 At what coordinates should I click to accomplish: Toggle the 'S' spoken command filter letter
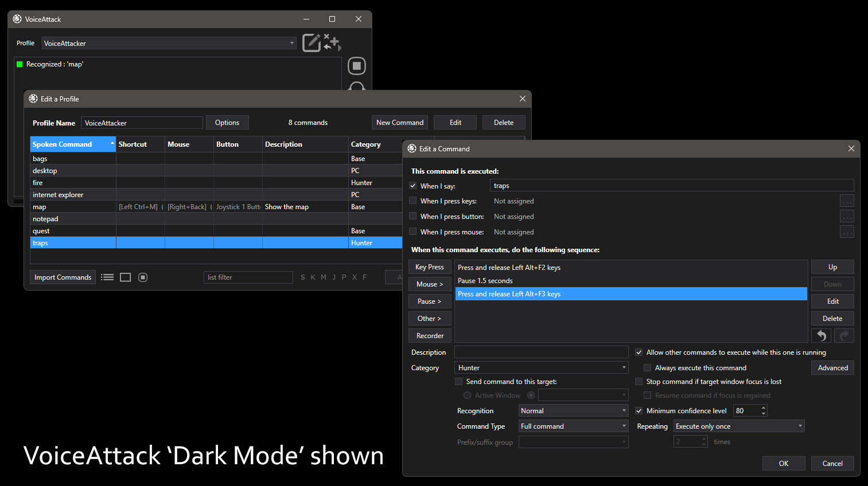tap(302, 277)
